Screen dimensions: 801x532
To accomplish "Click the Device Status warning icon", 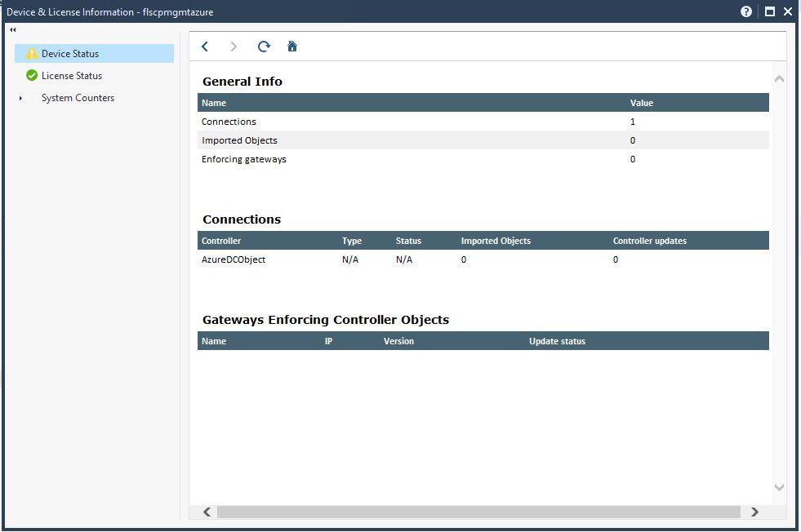I will coord(30,53).
